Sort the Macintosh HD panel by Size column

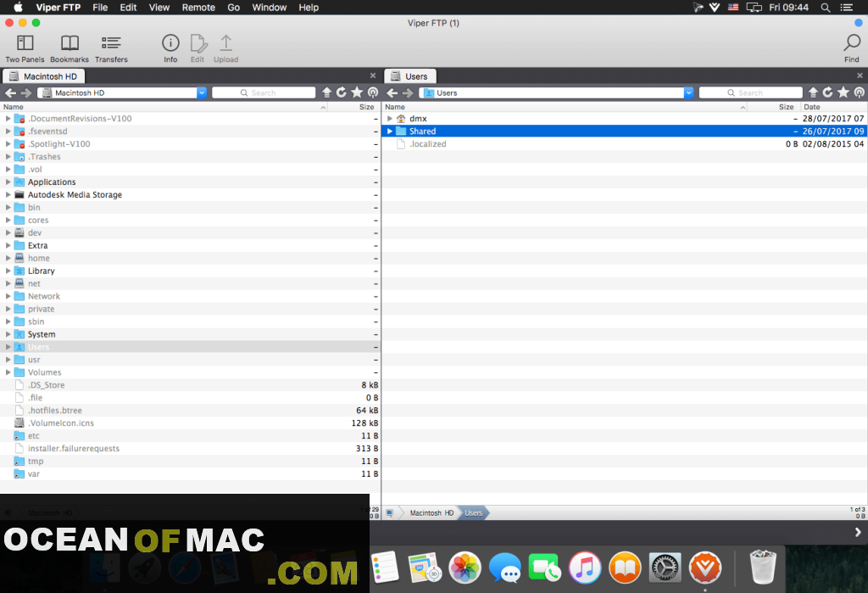click(x=366, y=107)
